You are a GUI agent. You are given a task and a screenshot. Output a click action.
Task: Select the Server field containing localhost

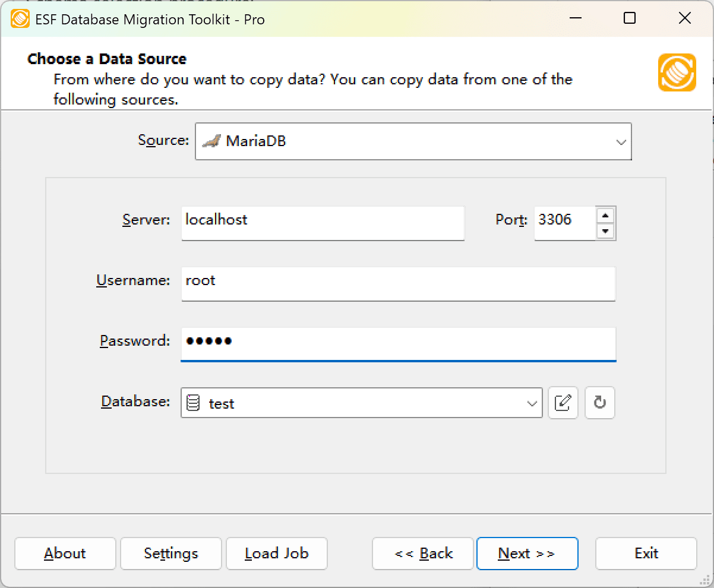[323, 223]
